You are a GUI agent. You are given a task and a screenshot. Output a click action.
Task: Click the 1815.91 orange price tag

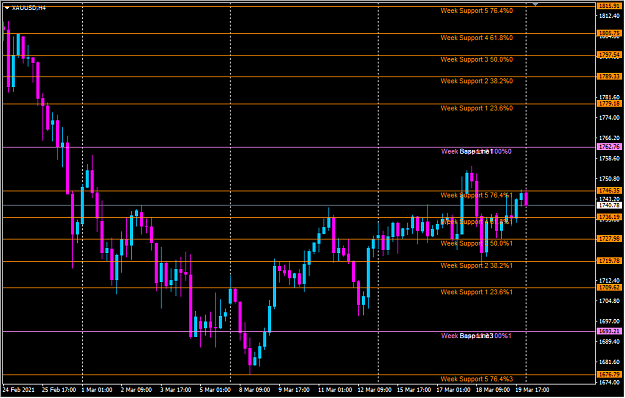(x=609, y=6)
